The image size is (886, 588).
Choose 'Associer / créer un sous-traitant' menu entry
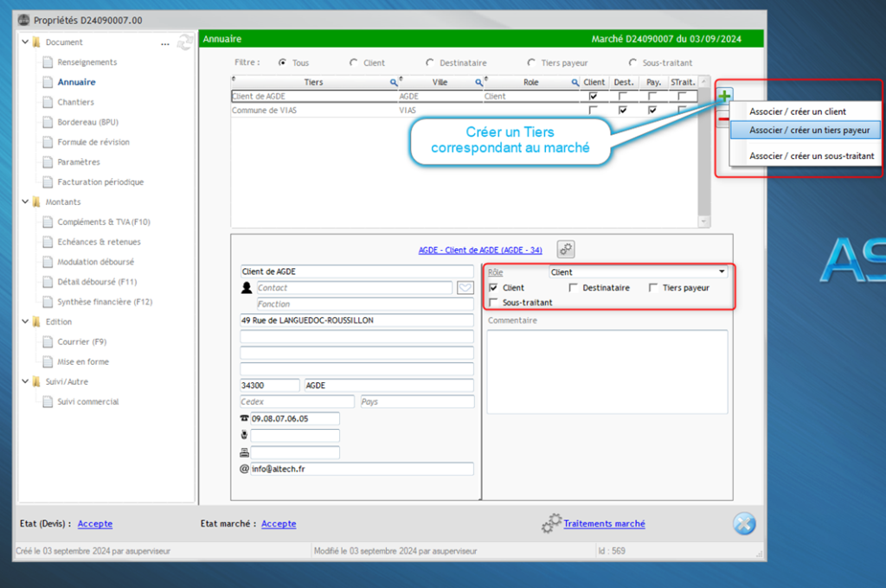tap(812, 156)
